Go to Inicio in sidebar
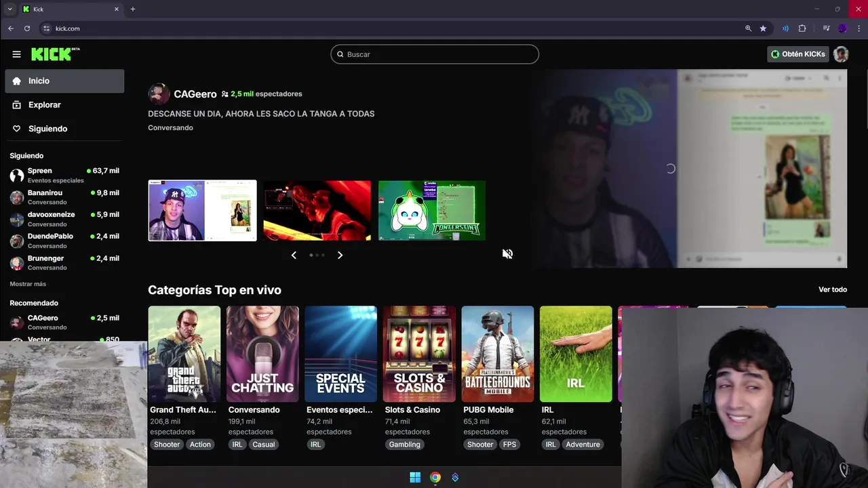 64,81
